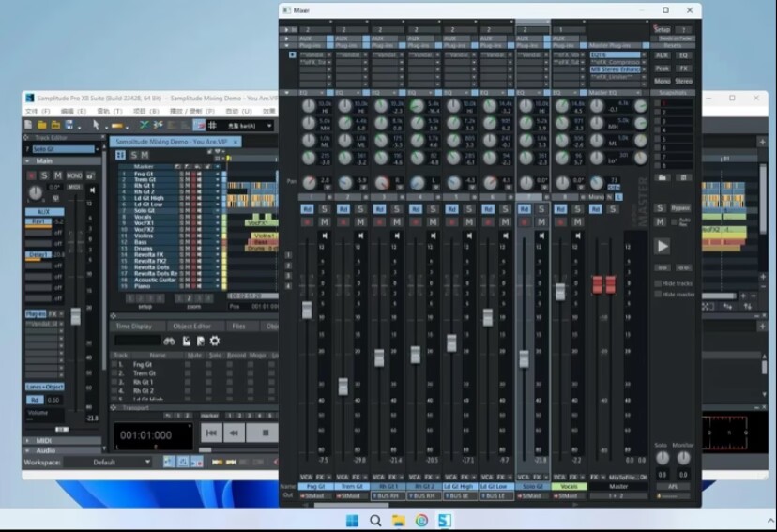Click Windows Start button on taskbar
Image resolution: width=777 pixels, height=532 pixels.
pos(352,521)
